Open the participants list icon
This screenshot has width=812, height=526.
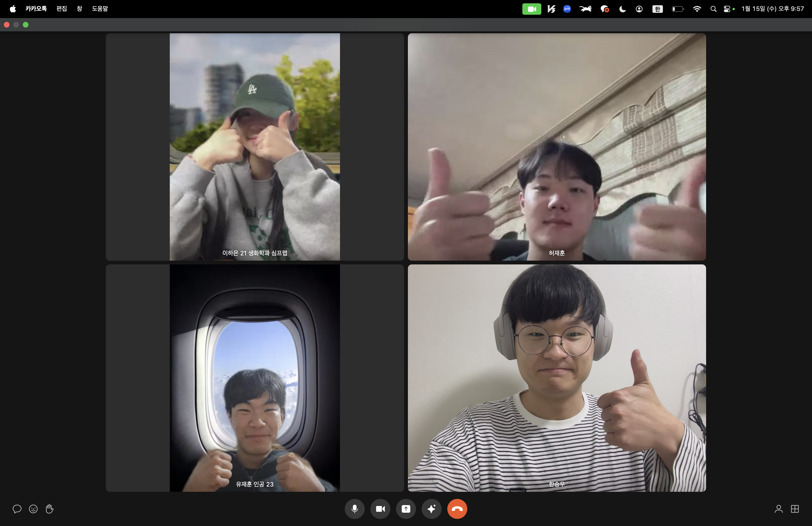[778, 509]
